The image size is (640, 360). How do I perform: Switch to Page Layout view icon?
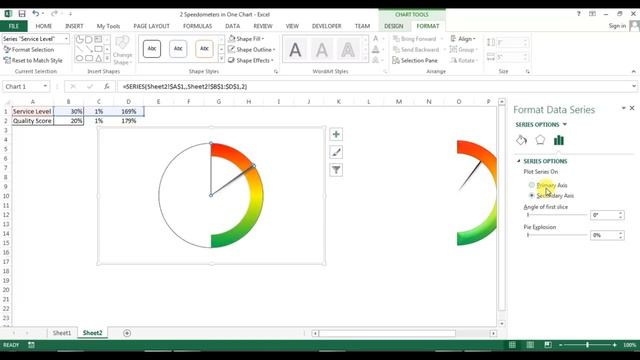click(x=530, y=345)
